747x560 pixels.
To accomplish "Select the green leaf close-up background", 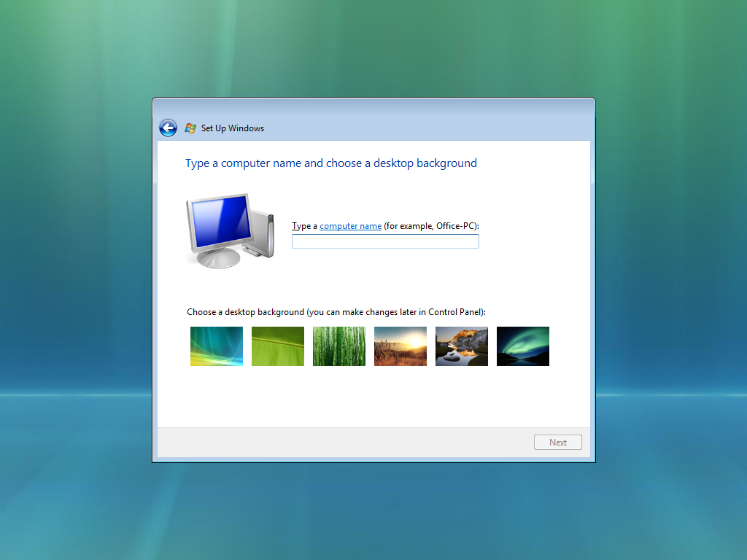I will [278, 346].
